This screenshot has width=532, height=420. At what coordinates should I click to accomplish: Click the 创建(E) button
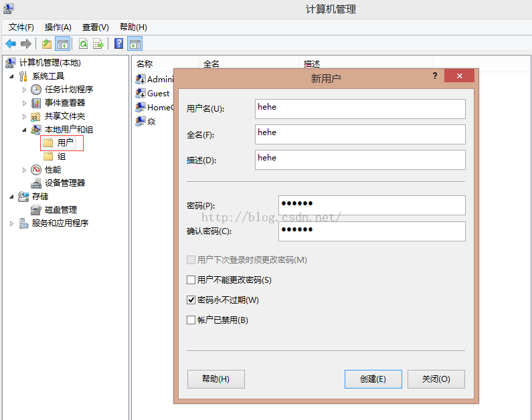click(x=373, y=379)
